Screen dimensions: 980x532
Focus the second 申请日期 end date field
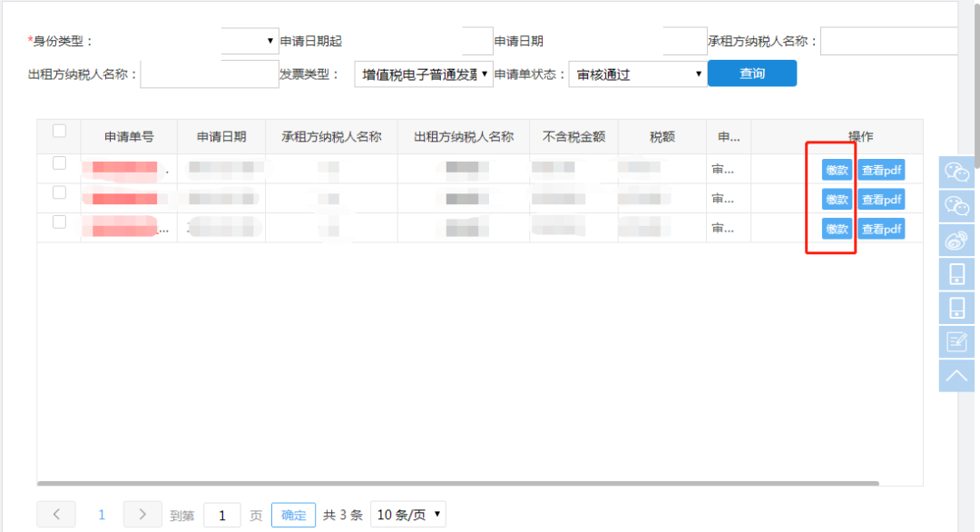click(685, 41)
